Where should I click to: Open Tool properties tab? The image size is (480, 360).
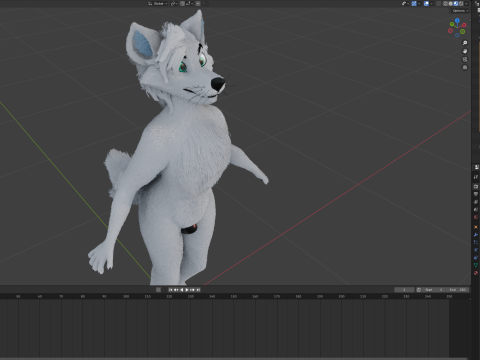(x=476, y=177)
